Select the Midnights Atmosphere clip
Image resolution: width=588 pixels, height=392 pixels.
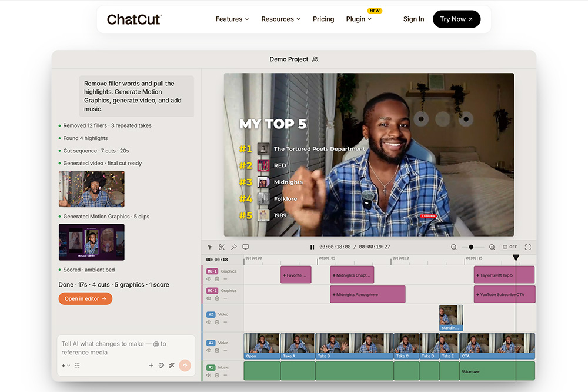[367, 294]
